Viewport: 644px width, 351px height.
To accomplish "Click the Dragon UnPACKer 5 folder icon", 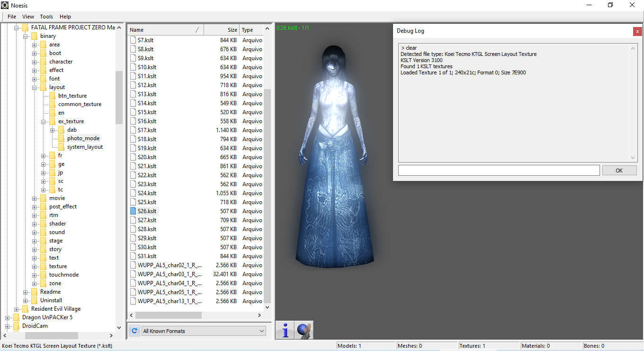I will tap(17, 317).
